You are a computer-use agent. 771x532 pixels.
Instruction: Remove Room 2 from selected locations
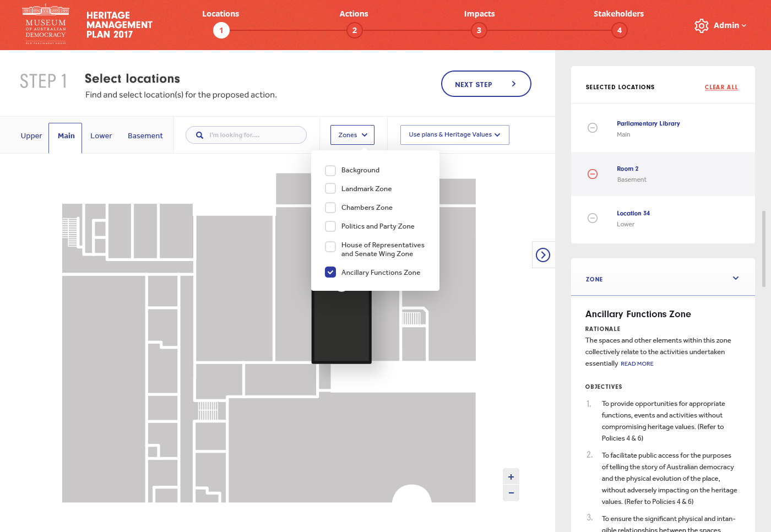pyautogui.click(x=593, y=173)
